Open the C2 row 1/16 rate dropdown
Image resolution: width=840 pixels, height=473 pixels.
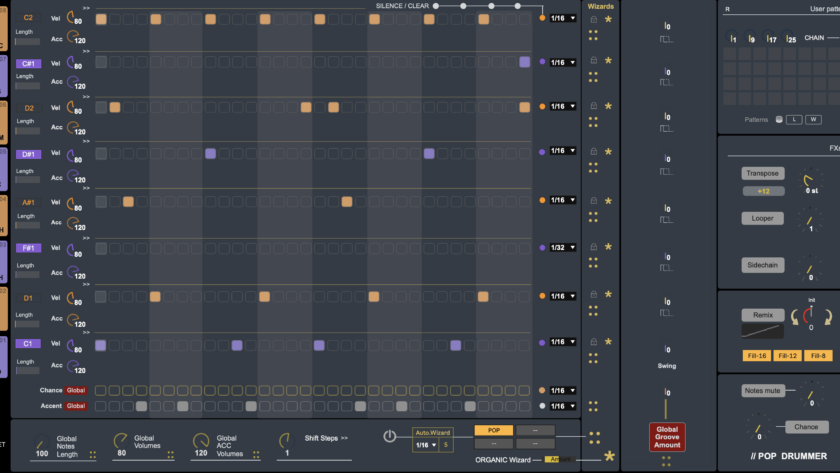[x=563, y=18]
